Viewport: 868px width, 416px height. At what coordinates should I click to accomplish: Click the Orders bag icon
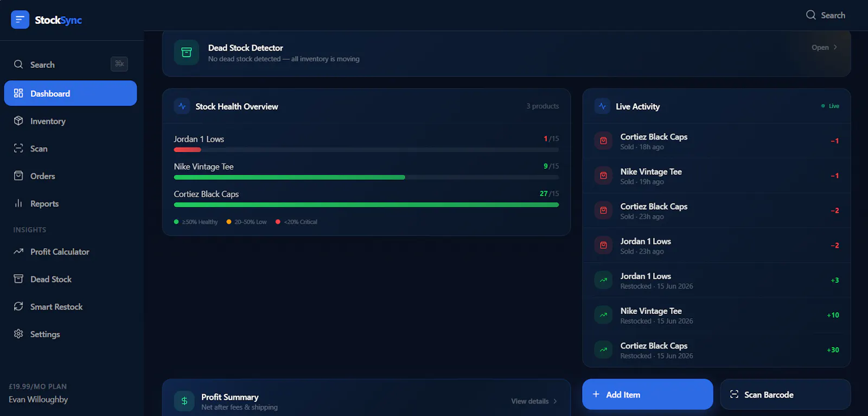point(18,175)
